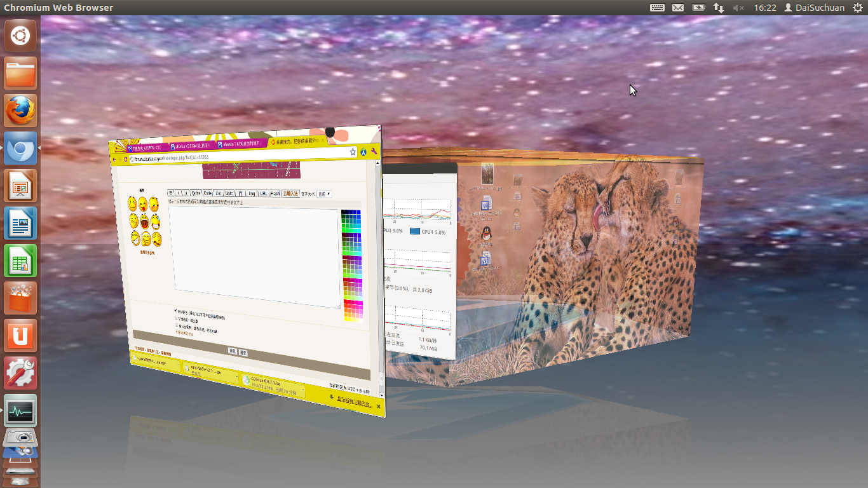This screenshot has width=868, height=488.
Task: Click the Code BBCode button
Action: point(208,193)
